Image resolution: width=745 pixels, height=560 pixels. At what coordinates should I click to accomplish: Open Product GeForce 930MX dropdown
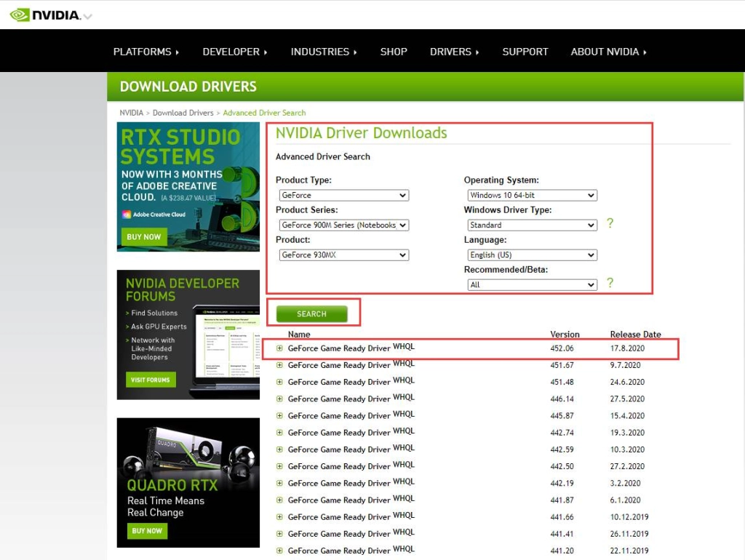pos(344,255)
